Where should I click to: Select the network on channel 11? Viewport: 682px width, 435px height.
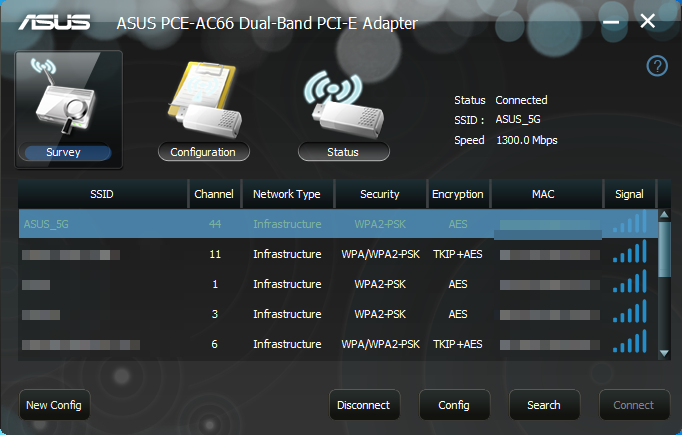click(338, 254)
